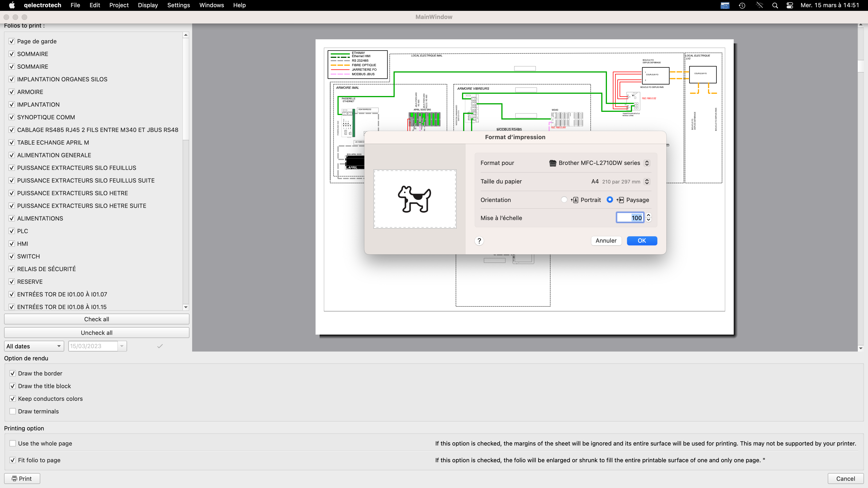The height and width of the screenshot is (488, 868).
Task: Click the Time Machine clock icon
Action: tap(742, 5)
